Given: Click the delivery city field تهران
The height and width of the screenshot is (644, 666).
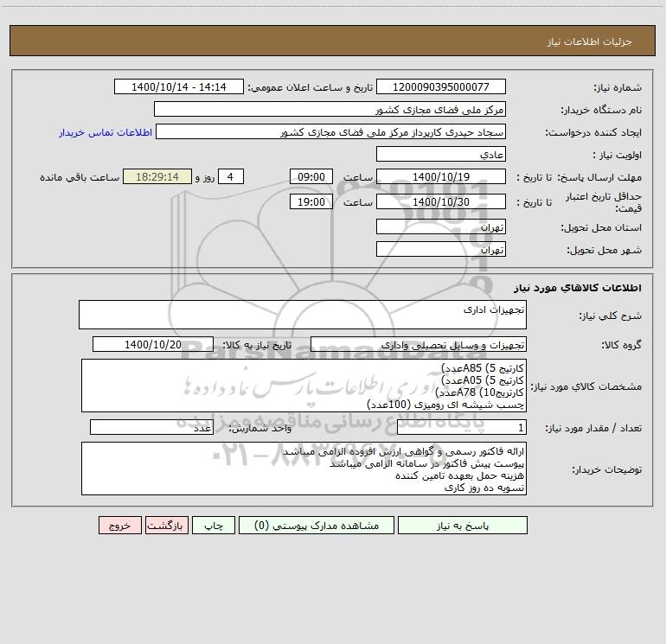Looking at the screenshot, I should coord(441,249).
